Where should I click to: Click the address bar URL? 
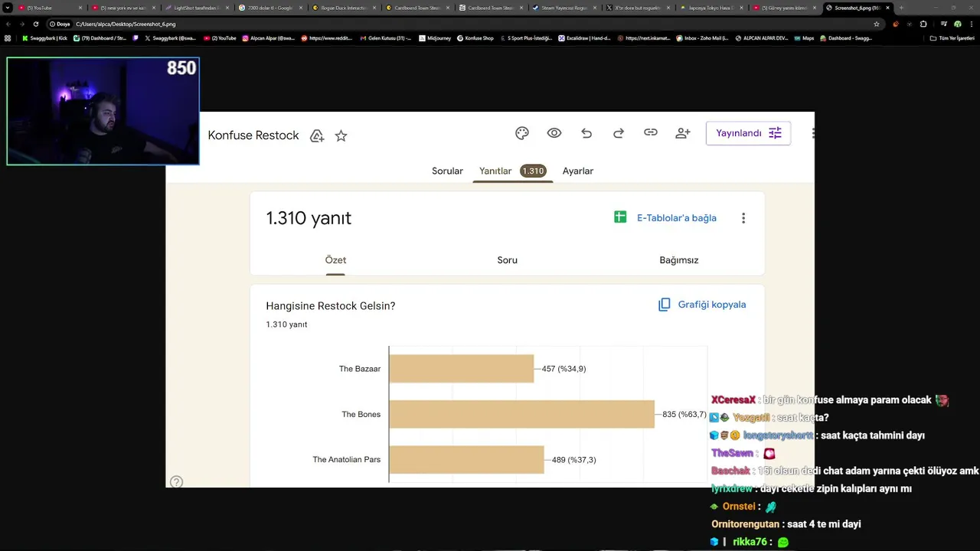tap(126, 24)
